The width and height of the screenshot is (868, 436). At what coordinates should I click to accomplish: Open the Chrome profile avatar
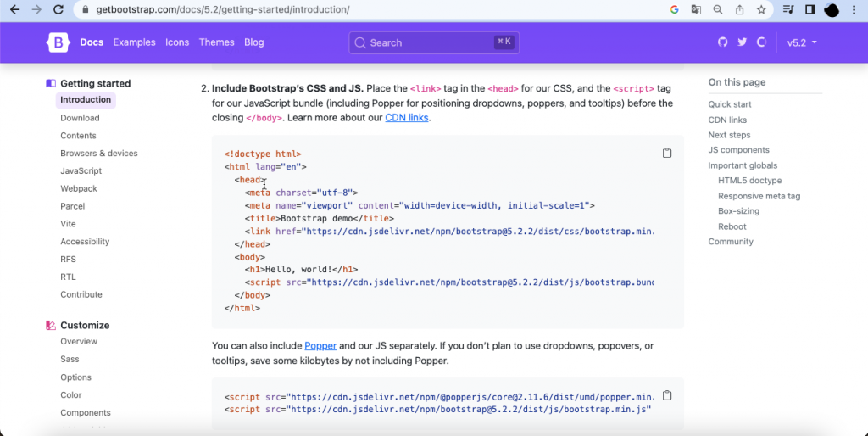click(832, 9)
